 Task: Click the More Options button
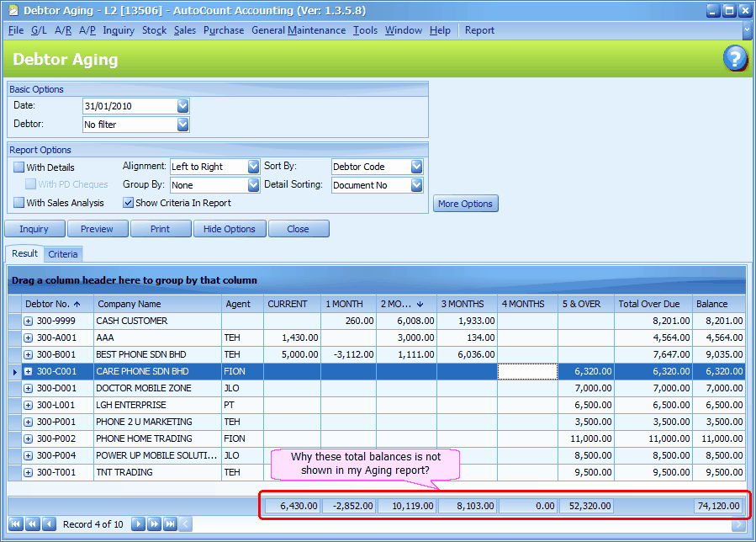(465, 204)
